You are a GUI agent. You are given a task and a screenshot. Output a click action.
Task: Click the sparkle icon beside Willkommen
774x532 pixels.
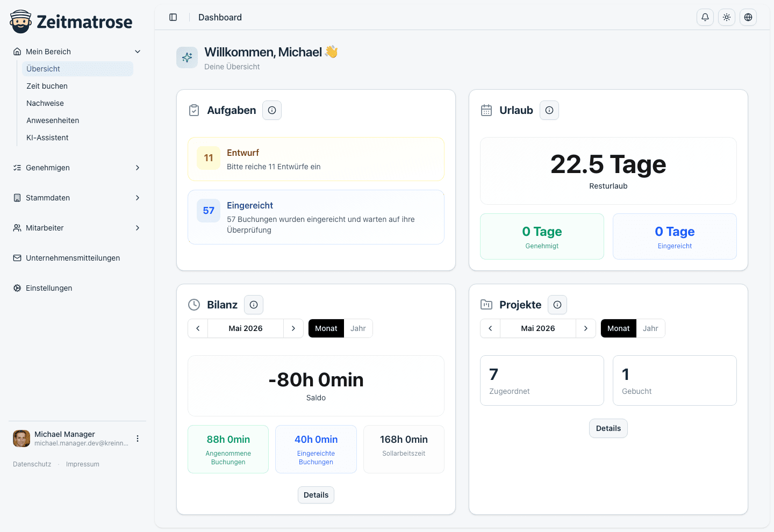click(x=187, y=57)
